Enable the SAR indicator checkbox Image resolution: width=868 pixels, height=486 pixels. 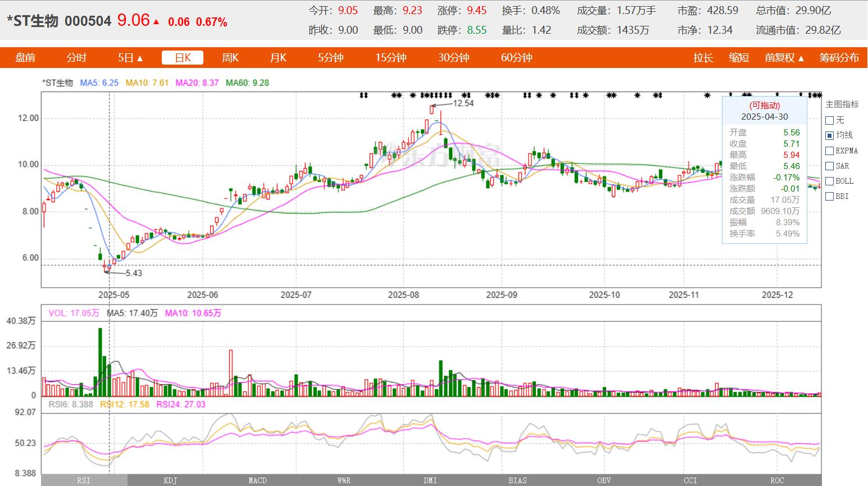pyautogui.click(x=829, y=166)
